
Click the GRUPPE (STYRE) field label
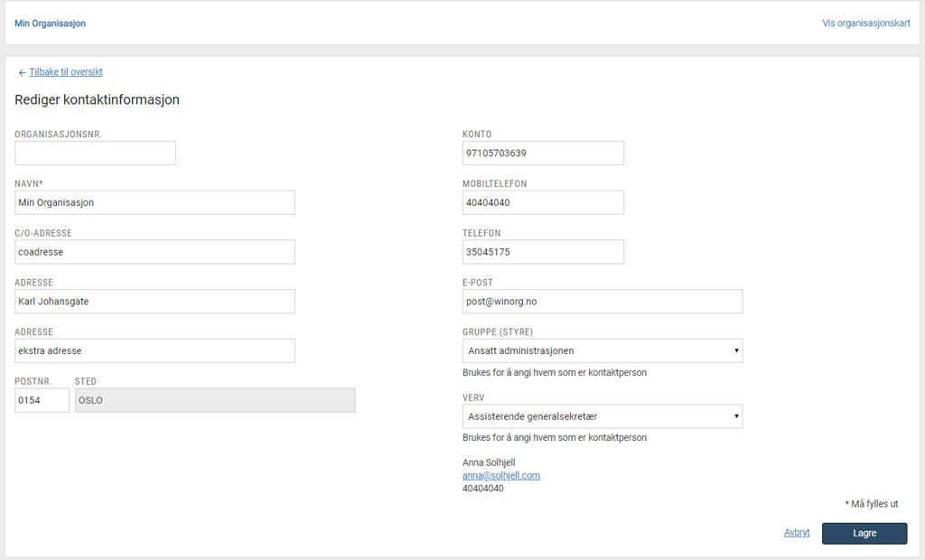498,332
